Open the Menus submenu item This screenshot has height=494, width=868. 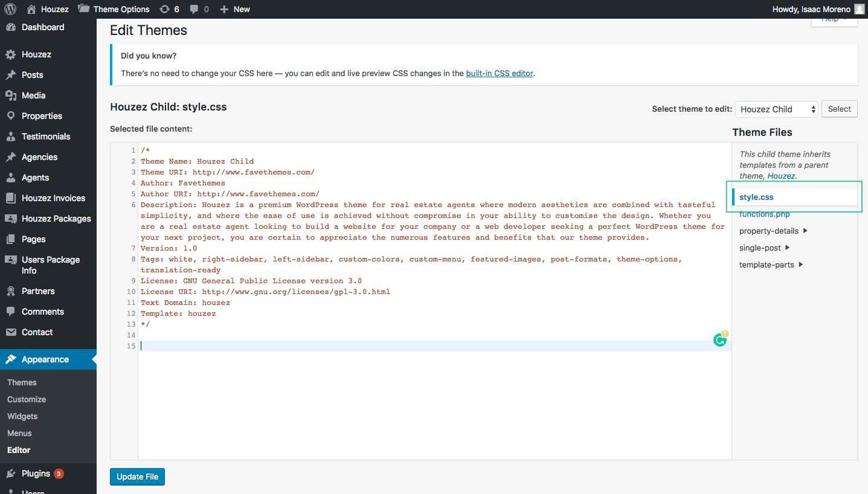pos(19,433)
